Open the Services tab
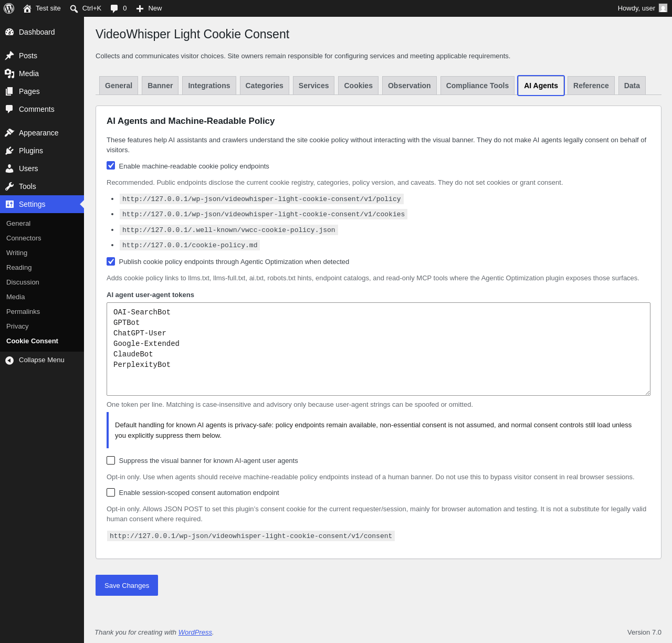The width and height of the screenshot is (672, 643). (313, 86)
